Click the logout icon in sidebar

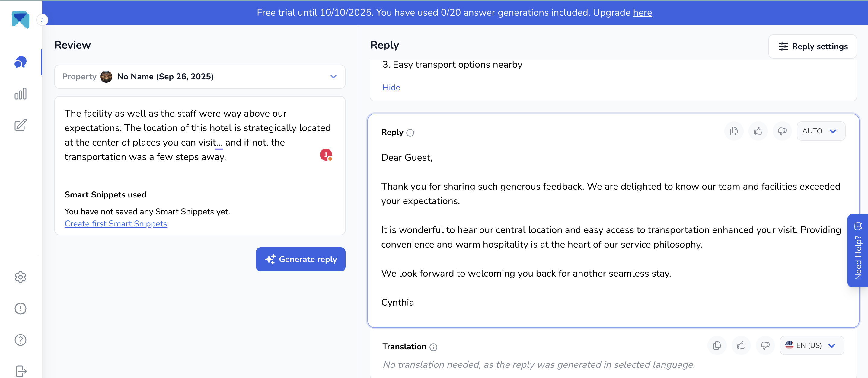[21, 371]
